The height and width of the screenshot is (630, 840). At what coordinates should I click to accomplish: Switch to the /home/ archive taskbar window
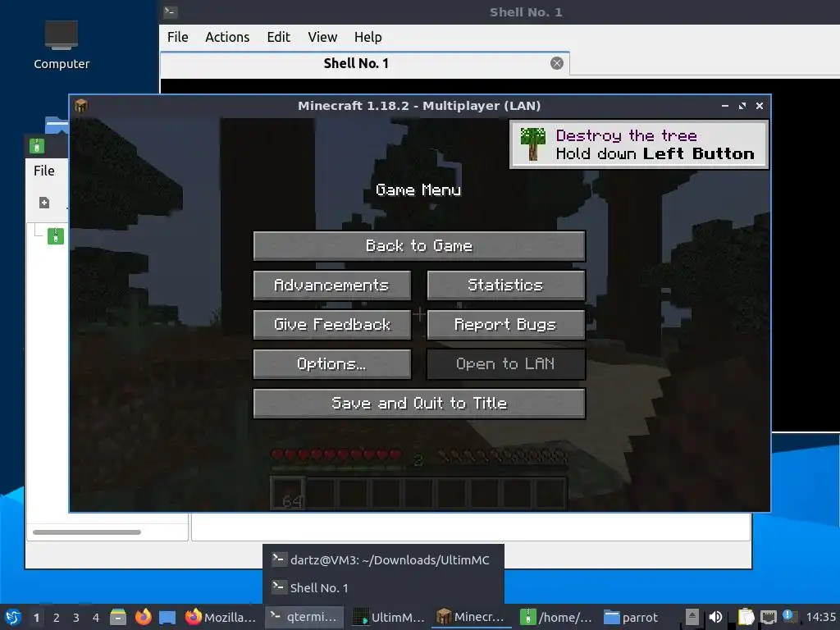(x=556, y=617)
